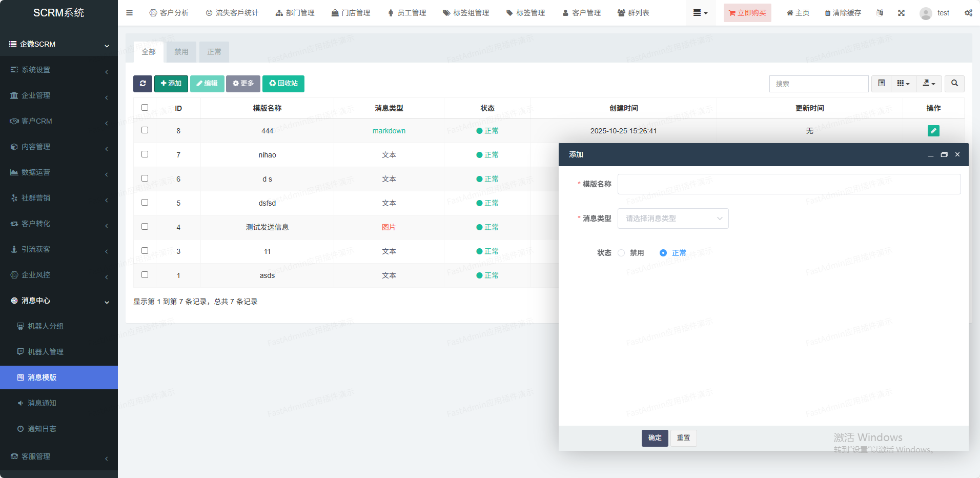Open the settings gears icon at top right
Viewport: 980px width, 478px height.
pyautogui.click(x=968, y=13)
